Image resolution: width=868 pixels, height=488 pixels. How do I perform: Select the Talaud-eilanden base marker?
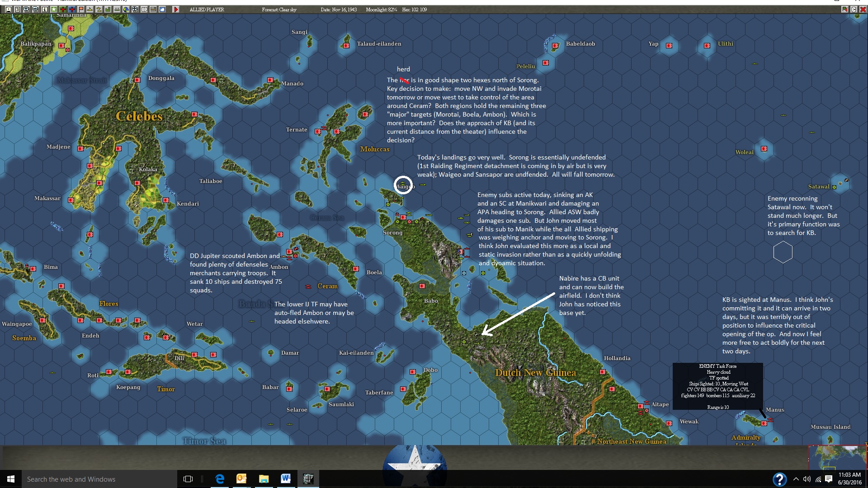[x=346, y=46]
